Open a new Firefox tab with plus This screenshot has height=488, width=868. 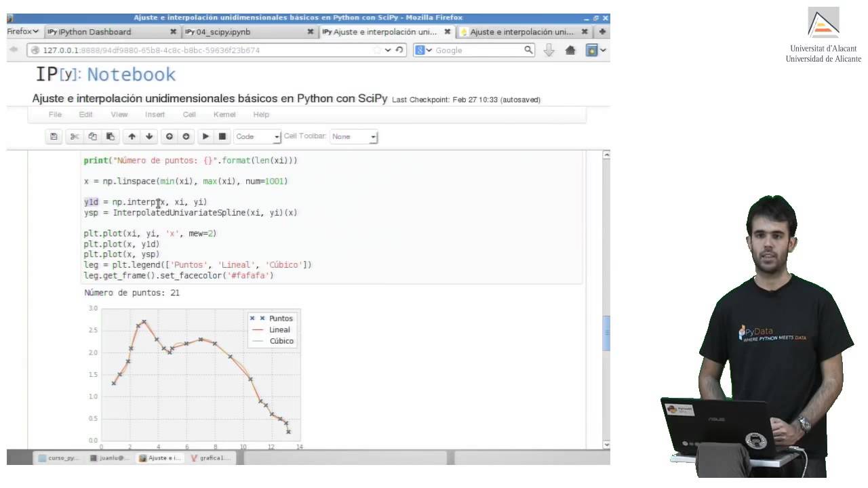pyautogui.click(x=603, y=31)
